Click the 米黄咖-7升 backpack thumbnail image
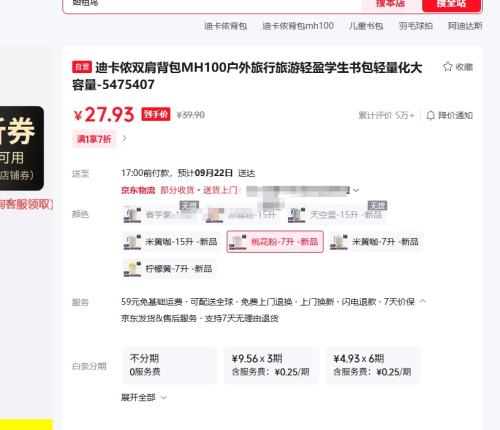Viewport: 500px width, 430px height. point(338,242)
